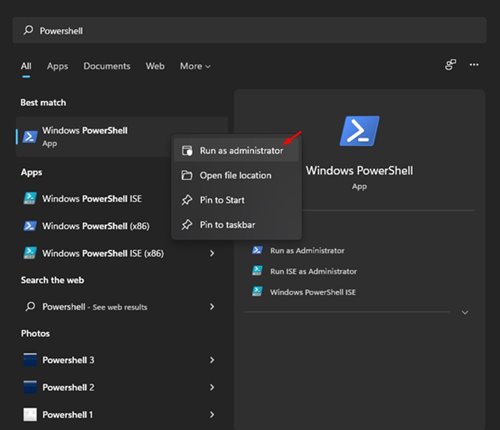Open Windows PowerShell ISE app icon
This screenshot has height=430, width=500.
point(30,198)
